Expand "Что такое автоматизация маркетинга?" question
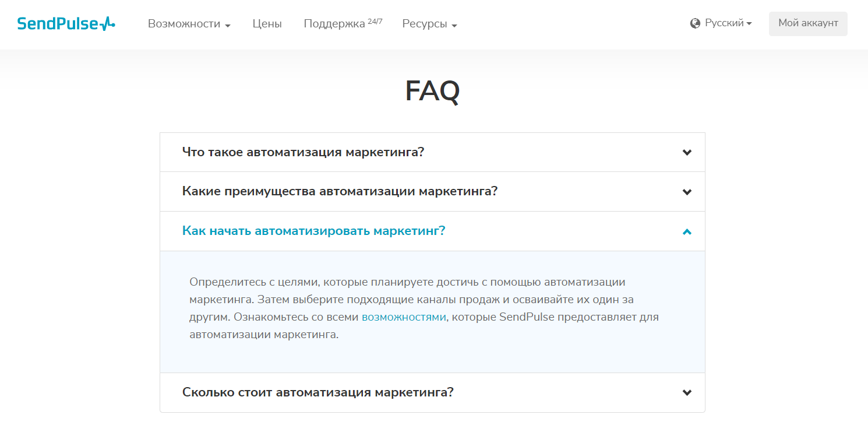This screenshot has height=439, width=868. 432,152
